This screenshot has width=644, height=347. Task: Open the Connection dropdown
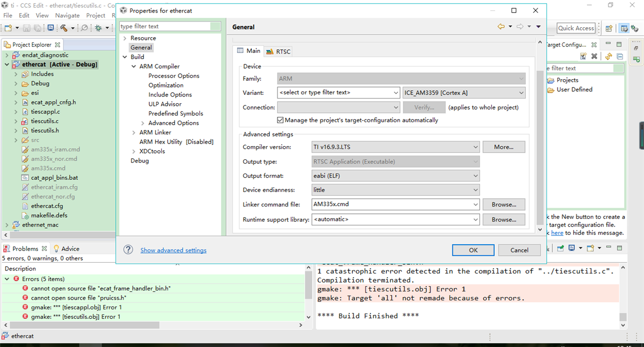click(396, 107)
